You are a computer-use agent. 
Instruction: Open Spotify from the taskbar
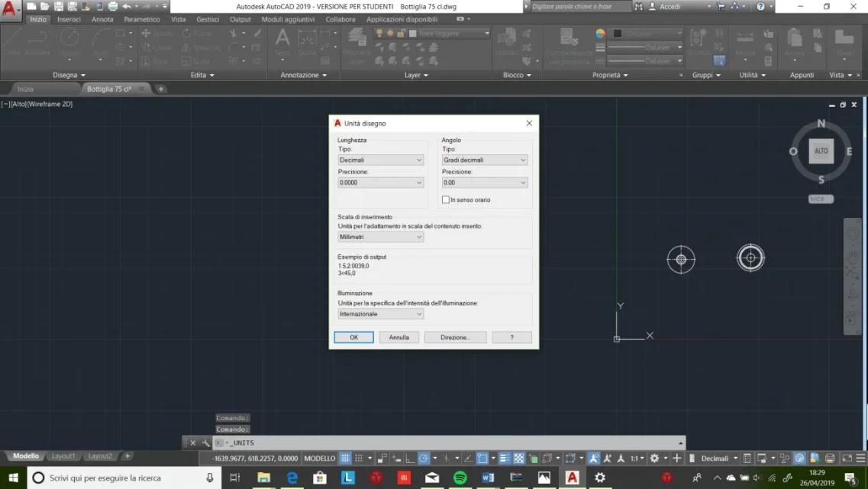point(460,478)
